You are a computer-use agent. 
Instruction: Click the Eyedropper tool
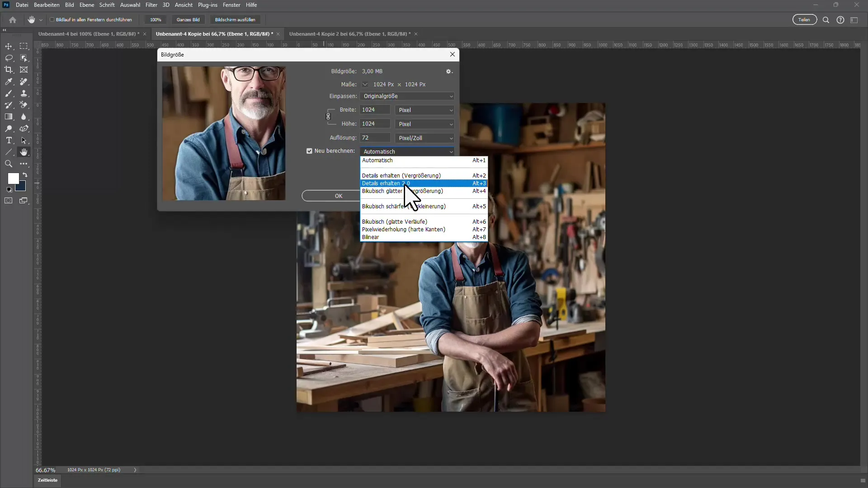(9, 81)
